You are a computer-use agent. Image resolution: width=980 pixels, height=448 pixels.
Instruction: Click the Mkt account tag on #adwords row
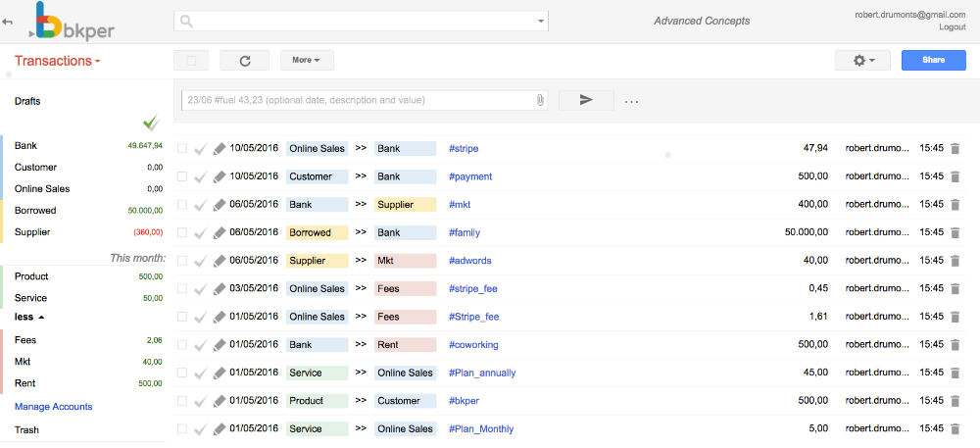(405, 261)
